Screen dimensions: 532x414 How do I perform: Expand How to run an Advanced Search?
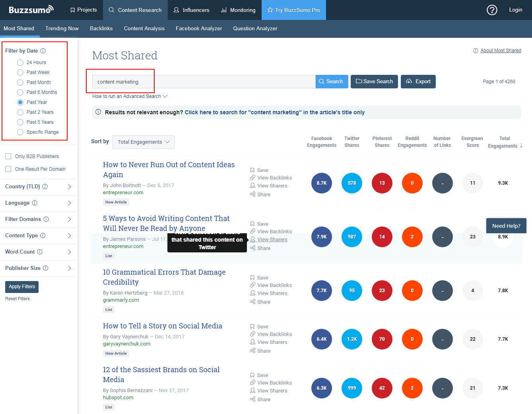point(130,96)
